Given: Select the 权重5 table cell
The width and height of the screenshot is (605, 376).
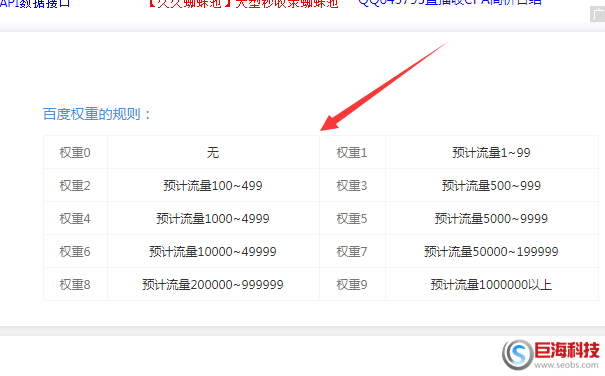Looking at the screenshot, I should tap(352, 218).
